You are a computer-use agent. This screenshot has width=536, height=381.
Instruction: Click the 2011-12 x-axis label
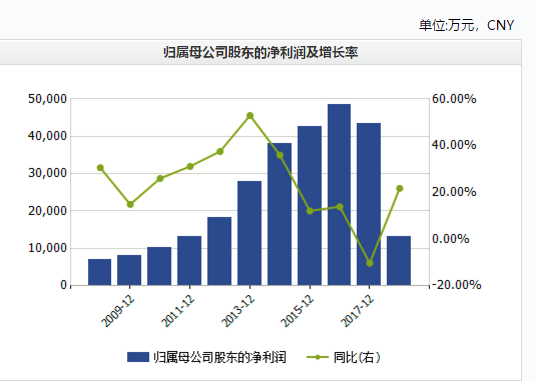[x=178, y=311]
